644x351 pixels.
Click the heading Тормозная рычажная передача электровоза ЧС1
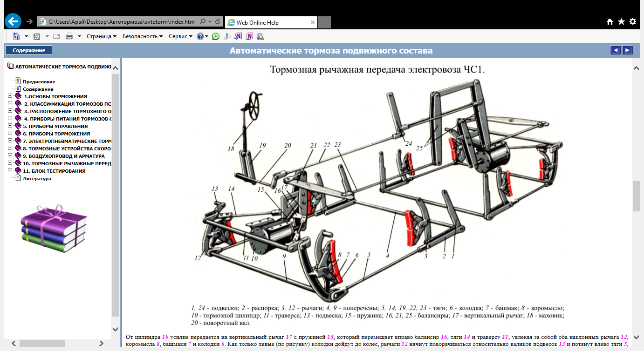[378, 70]
